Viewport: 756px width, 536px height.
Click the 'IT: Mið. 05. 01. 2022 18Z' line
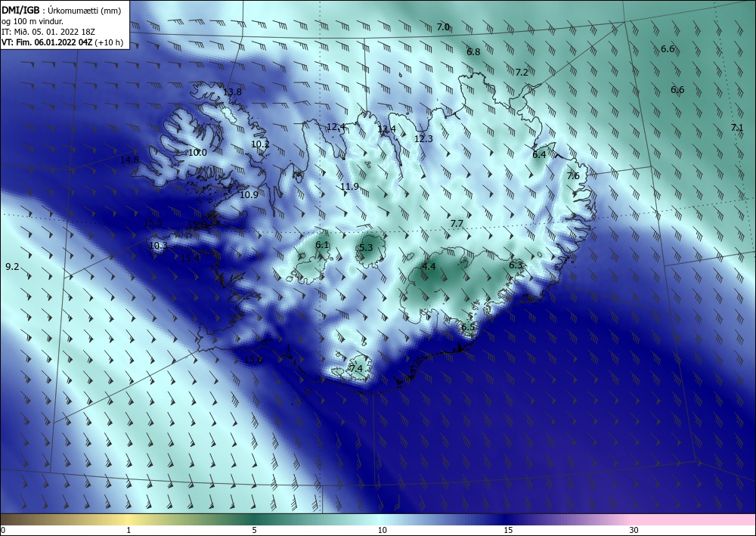48,32
